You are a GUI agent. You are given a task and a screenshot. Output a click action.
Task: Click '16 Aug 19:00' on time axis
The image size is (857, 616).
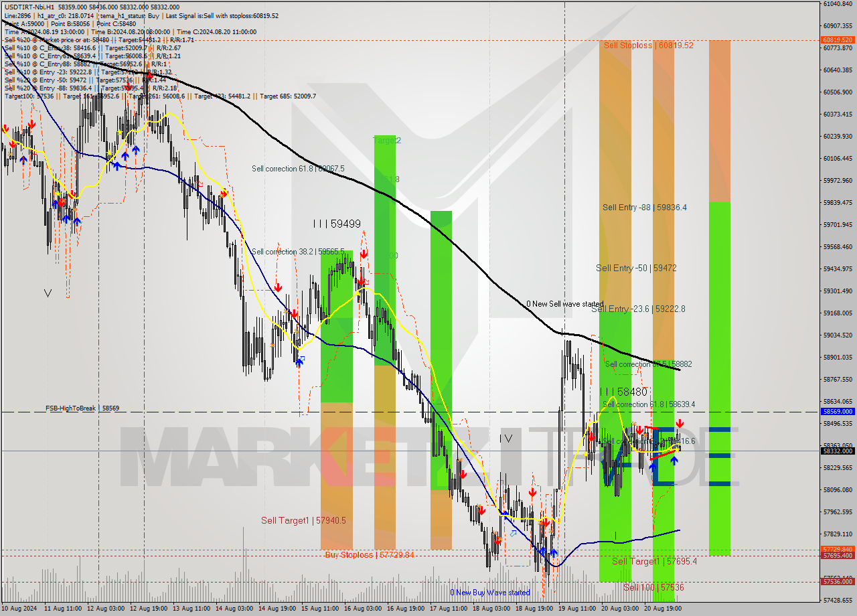406,610
